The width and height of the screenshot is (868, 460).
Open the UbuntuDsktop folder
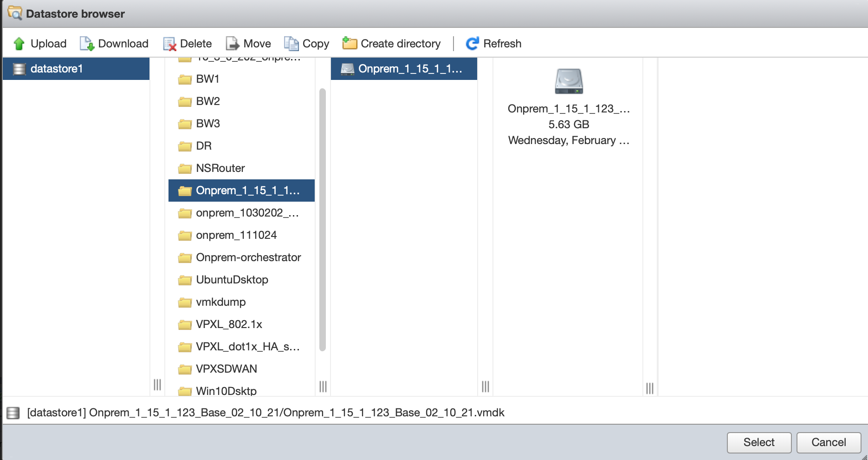click(241, 280)
